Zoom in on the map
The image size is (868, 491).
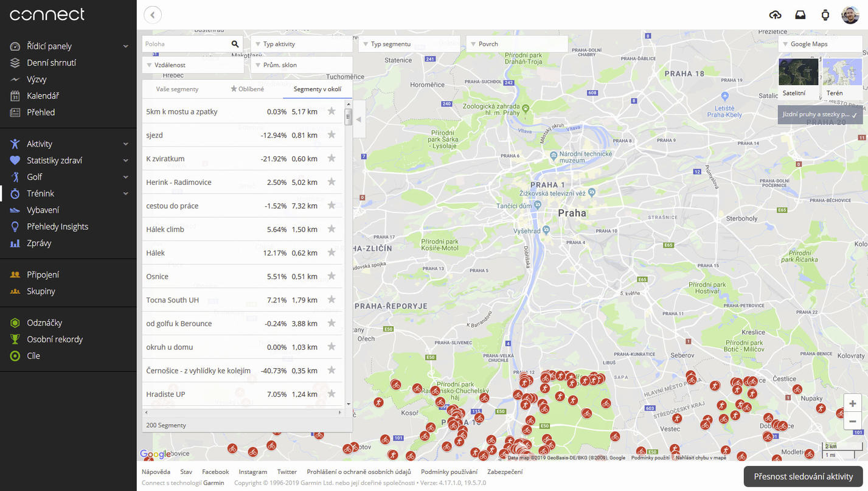click(x=852, y=403)
